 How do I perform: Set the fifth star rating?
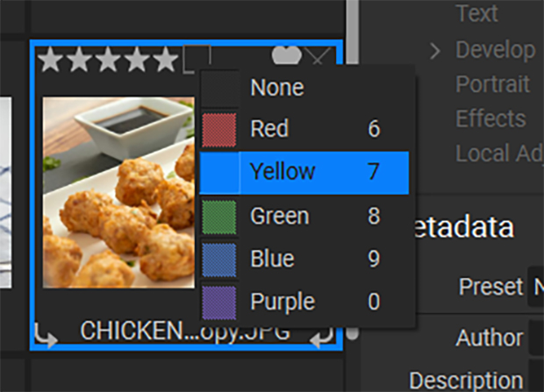pyautogui.click(x=166, y=60)
